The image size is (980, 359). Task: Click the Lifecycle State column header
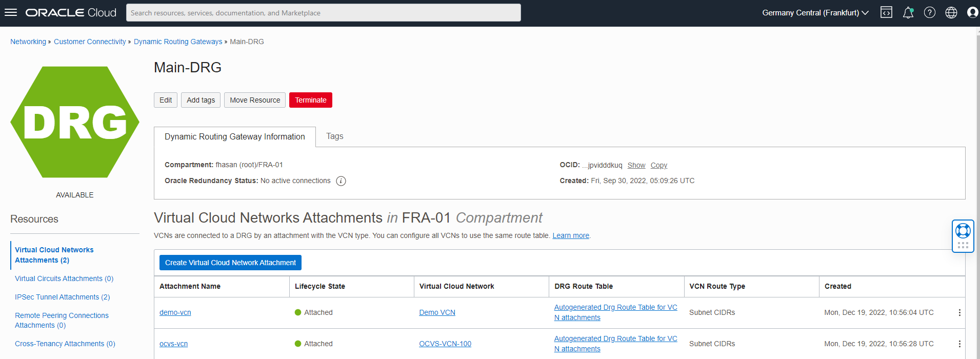[320, 286]
